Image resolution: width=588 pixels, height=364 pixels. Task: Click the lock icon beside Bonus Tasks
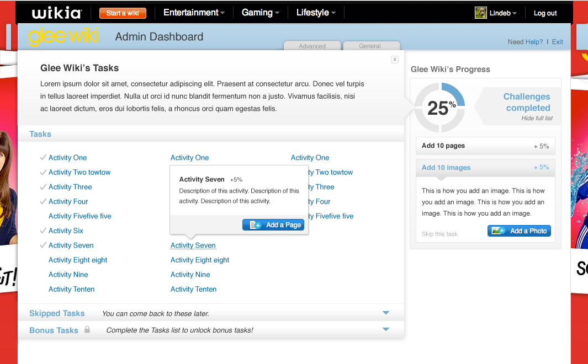87,330
